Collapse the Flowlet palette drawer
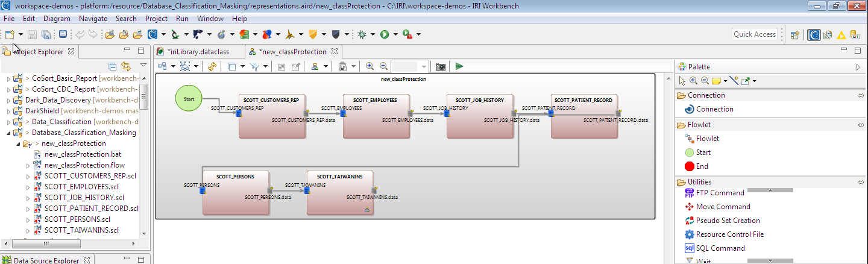Viewport: 868px width, 264px height. click(861, 125)
